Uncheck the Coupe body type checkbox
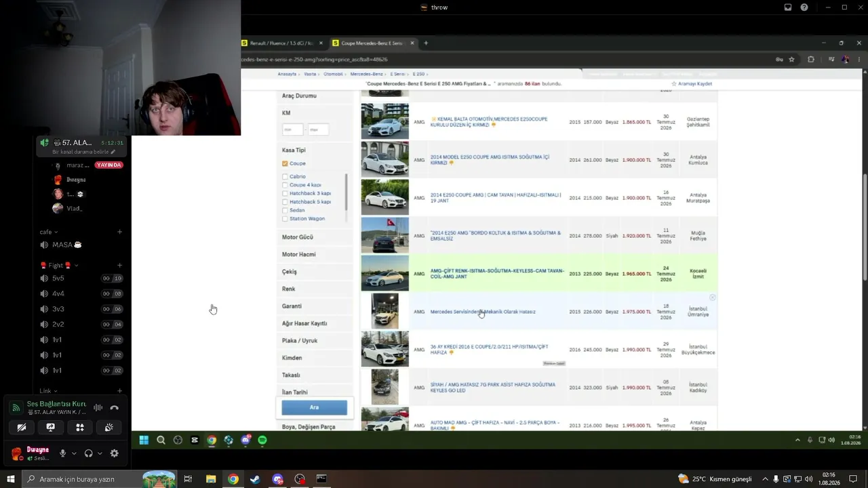Screen dimensions: 868x488 pos(285,163)
